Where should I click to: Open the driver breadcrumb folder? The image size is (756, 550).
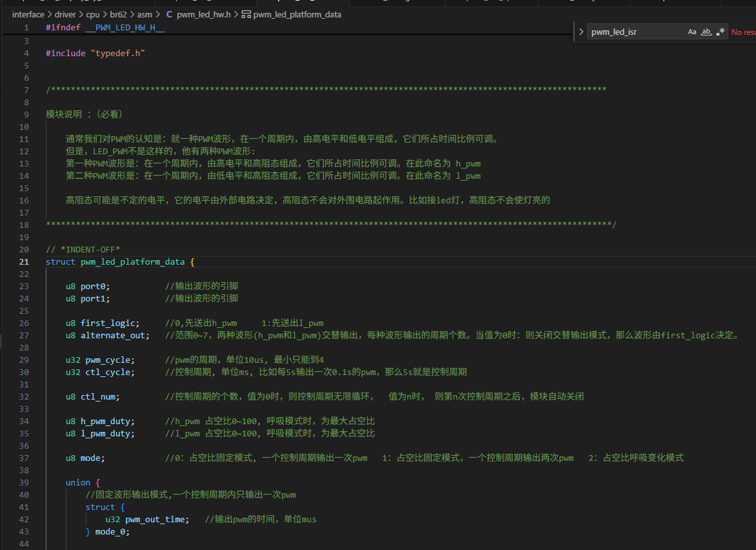click(x=65, y=14)
